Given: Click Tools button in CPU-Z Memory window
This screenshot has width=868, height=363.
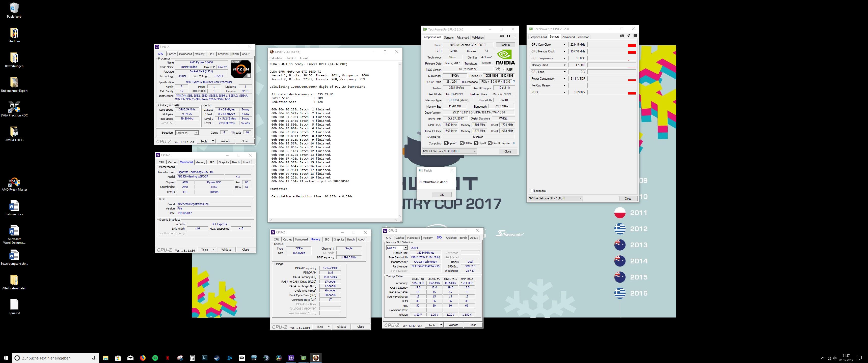Looking at the screenshot, I should coord(319,327).
